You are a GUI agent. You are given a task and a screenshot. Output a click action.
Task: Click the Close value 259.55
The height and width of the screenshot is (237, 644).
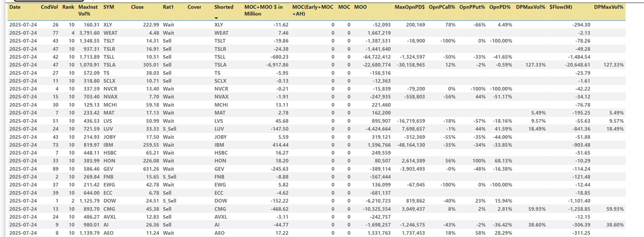click(x=150, y=145)
